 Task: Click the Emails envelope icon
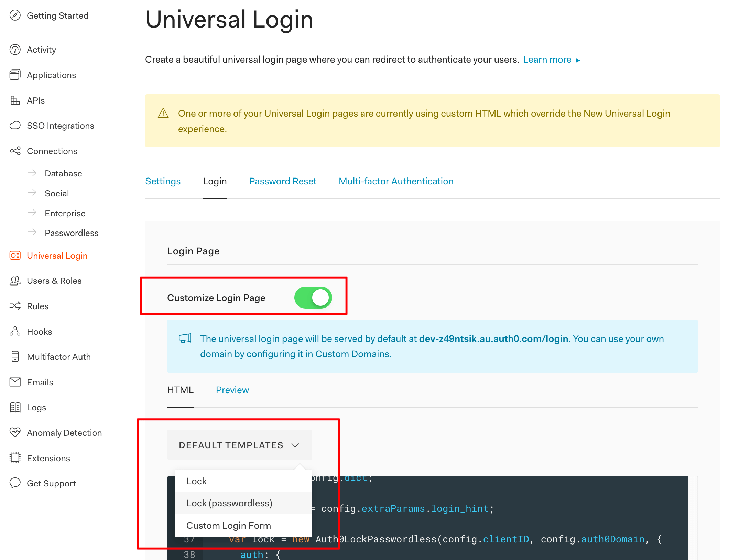[15, 382]
